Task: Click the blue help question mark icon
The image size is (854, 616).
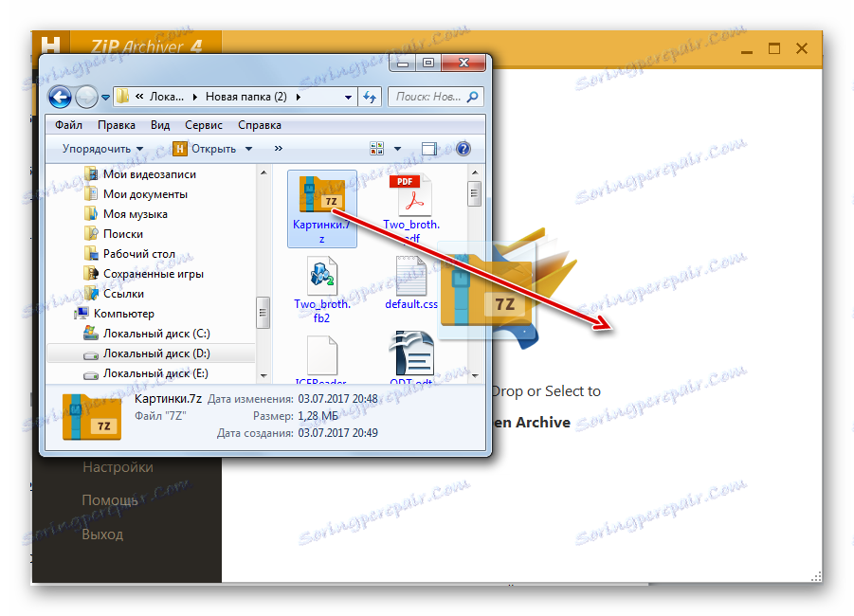Action: (x=463, y=149)
